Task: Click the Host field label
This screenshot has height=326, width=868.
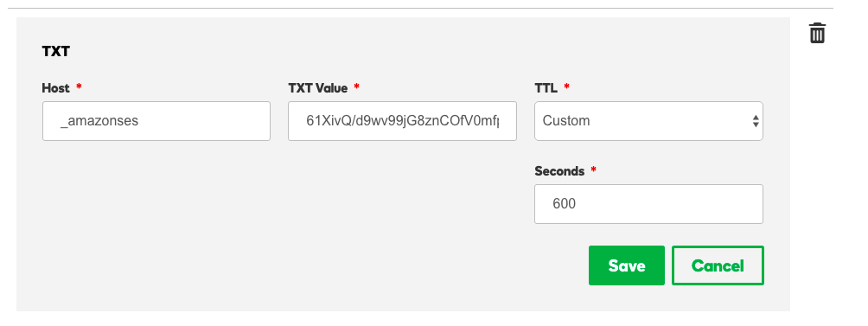Action: tap(56, 88)
